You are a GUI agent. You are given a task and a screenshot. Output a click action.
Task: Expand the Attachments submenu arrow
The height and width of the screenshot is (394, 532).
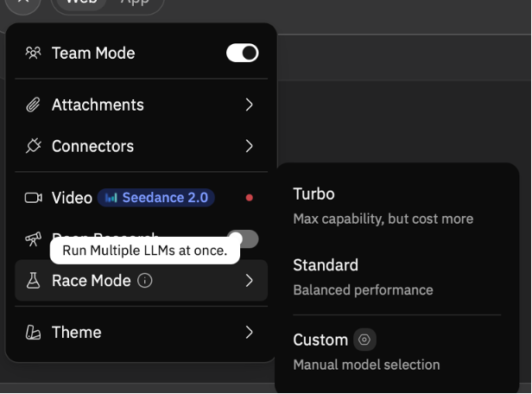click(x=249, y=105)
